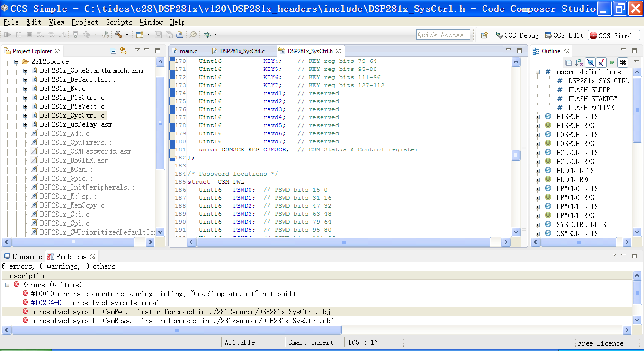The width and height of the screenshot is (644, 351).
Task: Open the Help menu
Action: [x=178, y=22]
